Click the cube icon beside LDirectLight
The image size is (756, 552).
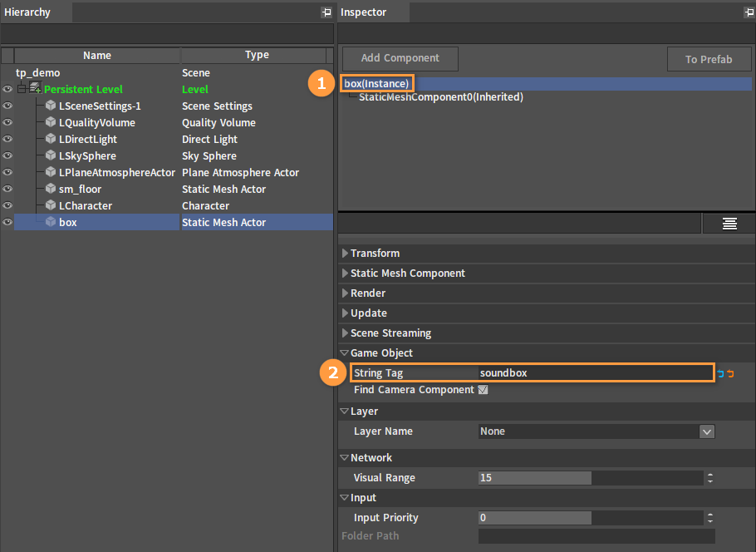coord(51,139)
